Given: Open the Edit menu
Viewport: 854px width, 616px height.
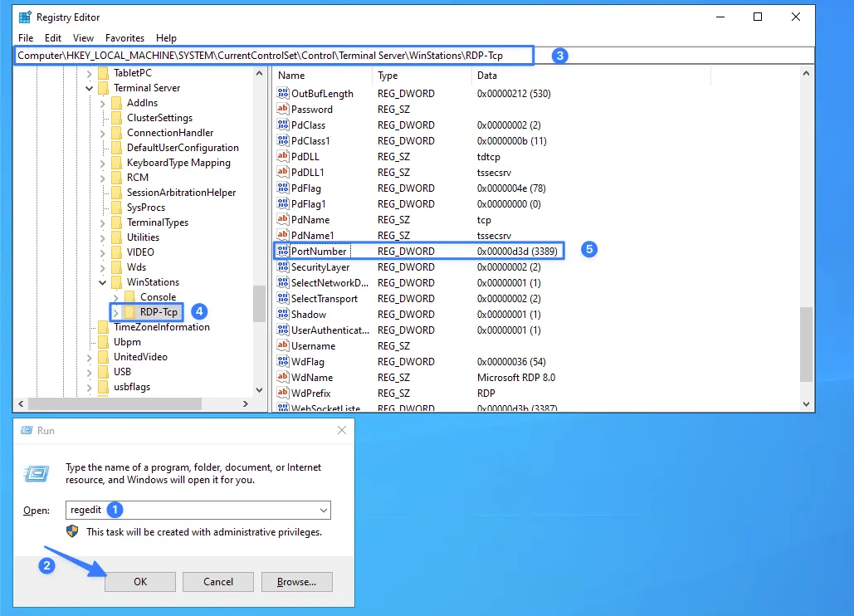Looking at the screenshot, I should coord(52,37).
